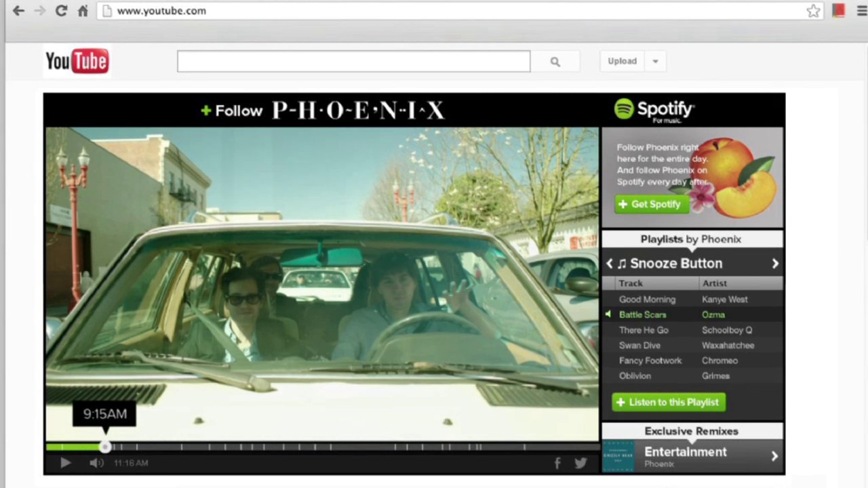Share the video on Twitter

[580, 463]
